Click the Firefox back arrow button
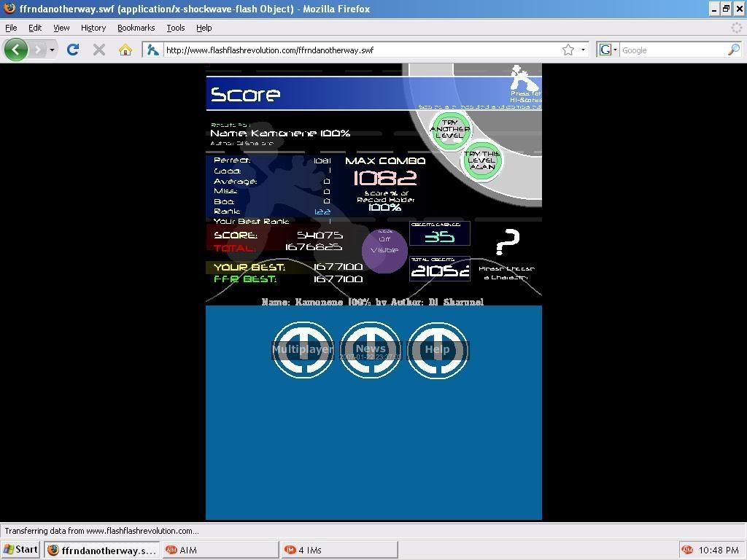The height and width of the screenshot is (560, 747). (x=15, y=50)
